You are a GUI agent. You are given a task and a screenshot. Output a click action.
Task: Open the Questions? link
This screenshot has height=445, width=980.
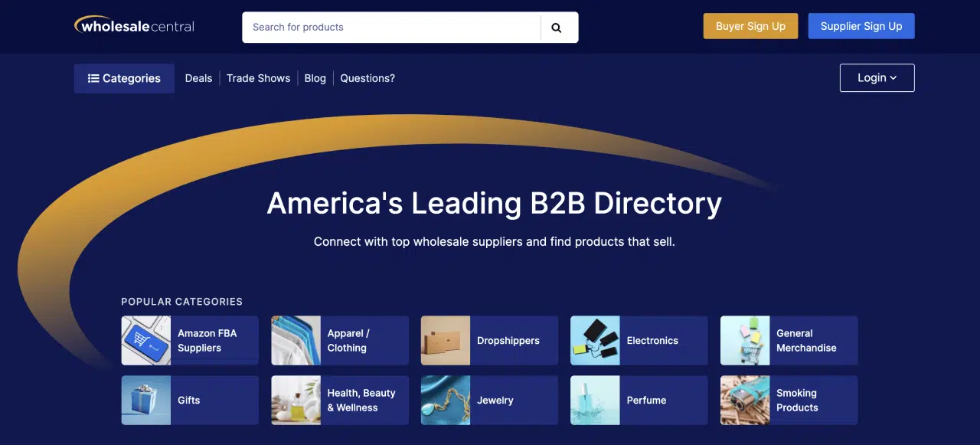[x=367, y=78]
